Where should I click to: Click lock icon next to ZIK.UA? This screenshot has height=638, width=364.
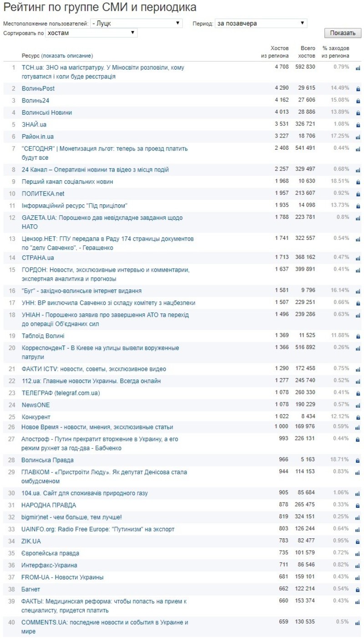click(358, 542)
